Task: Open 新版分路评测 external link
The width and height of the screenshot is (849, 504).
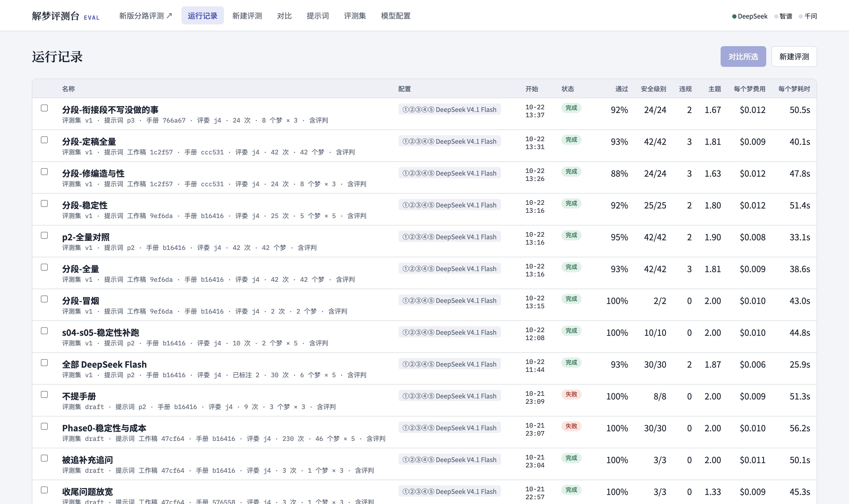Action: [x=146, y=16]
